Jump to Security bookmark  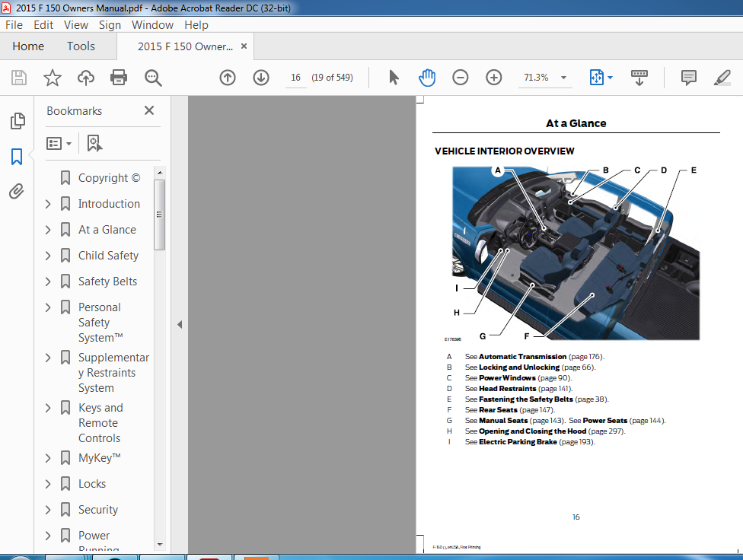click(x=98, y=510)
